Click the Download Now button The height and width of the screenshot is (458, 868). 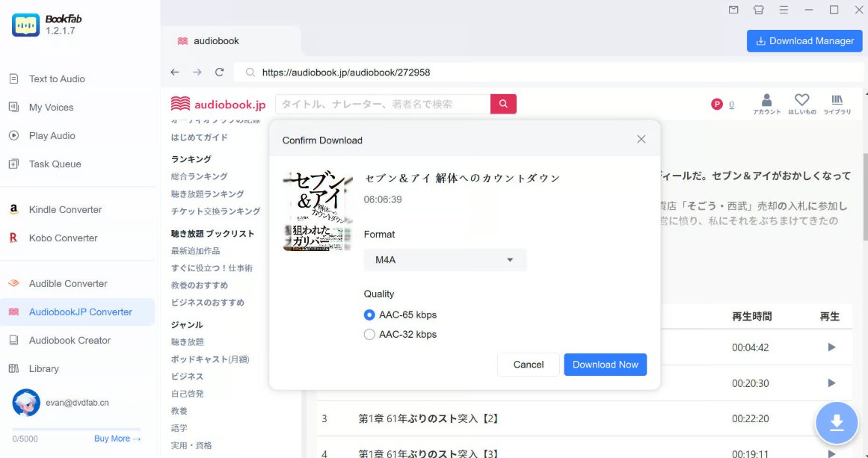click(x=605, y=365)
